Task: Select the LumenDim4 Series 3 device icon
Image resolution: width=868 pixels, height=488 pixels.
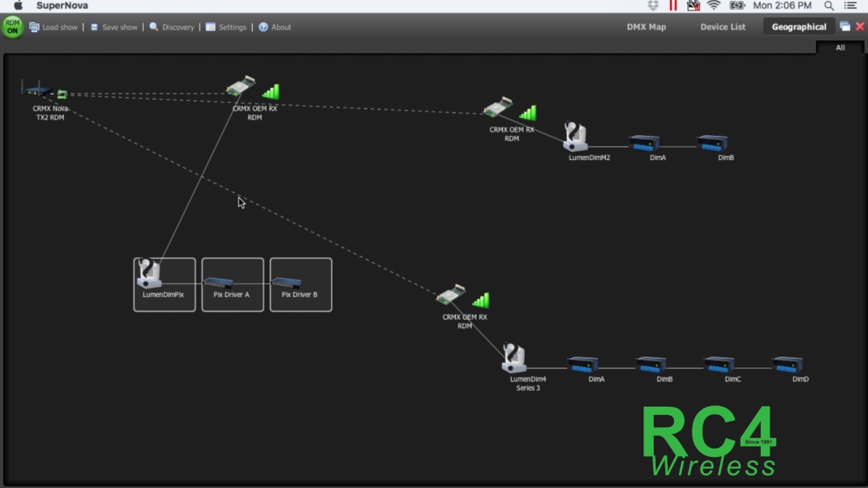Action: coord(514,359)
